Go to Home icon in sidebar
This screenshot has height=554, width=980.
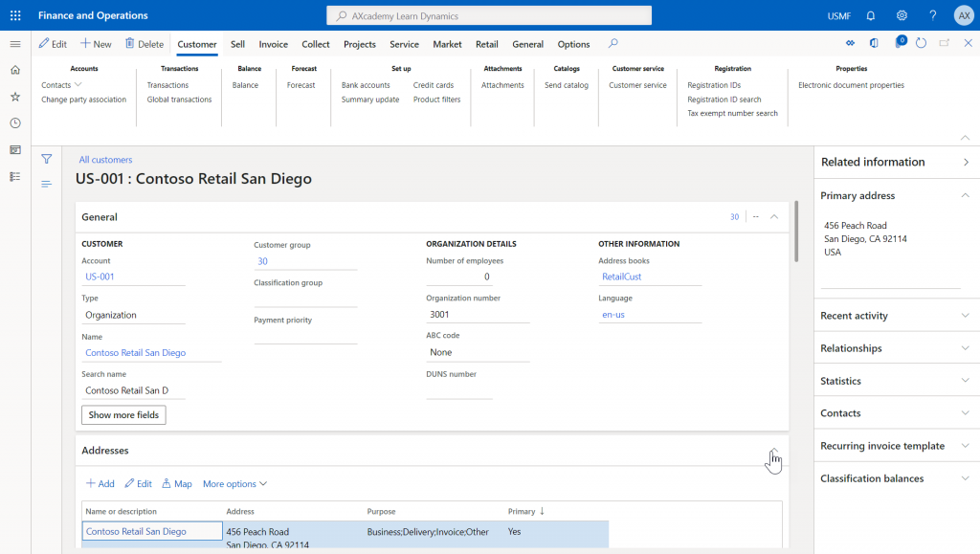[x=15, y=70]
